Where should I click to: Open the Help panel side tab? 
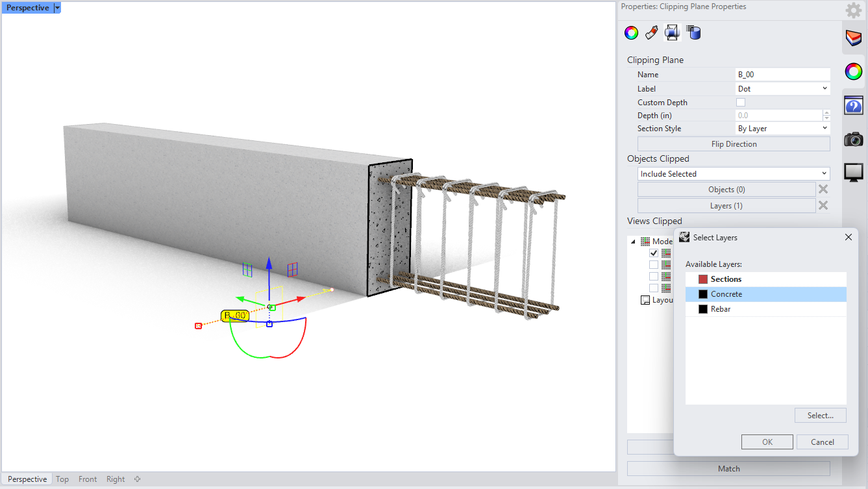click(x=854, y=106)
